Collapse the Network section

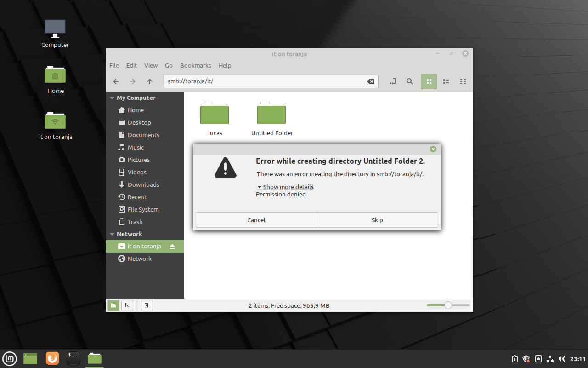[112, 234]
